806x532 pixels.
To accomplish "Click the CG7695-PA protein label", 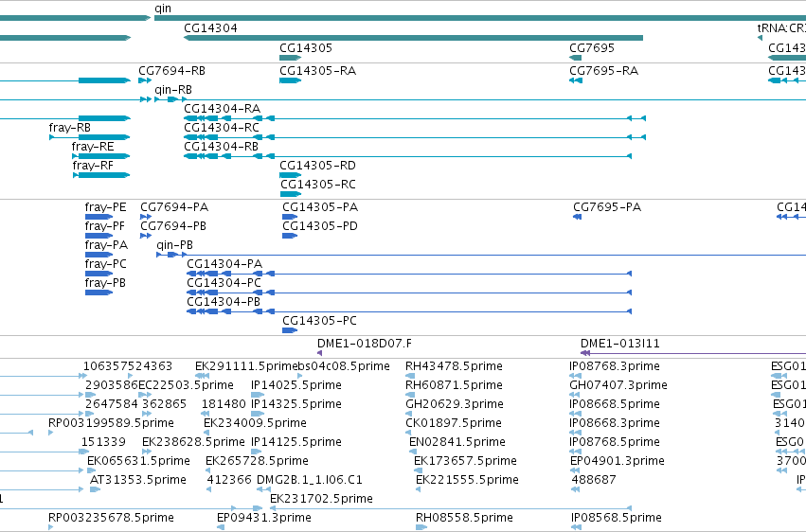I will 607,207.
